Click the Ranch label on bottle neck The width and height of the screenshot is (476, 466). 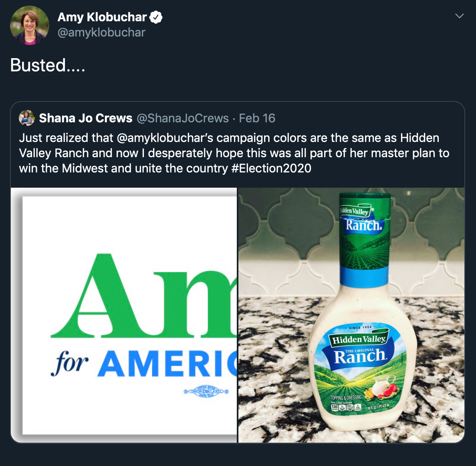(363, 225)
